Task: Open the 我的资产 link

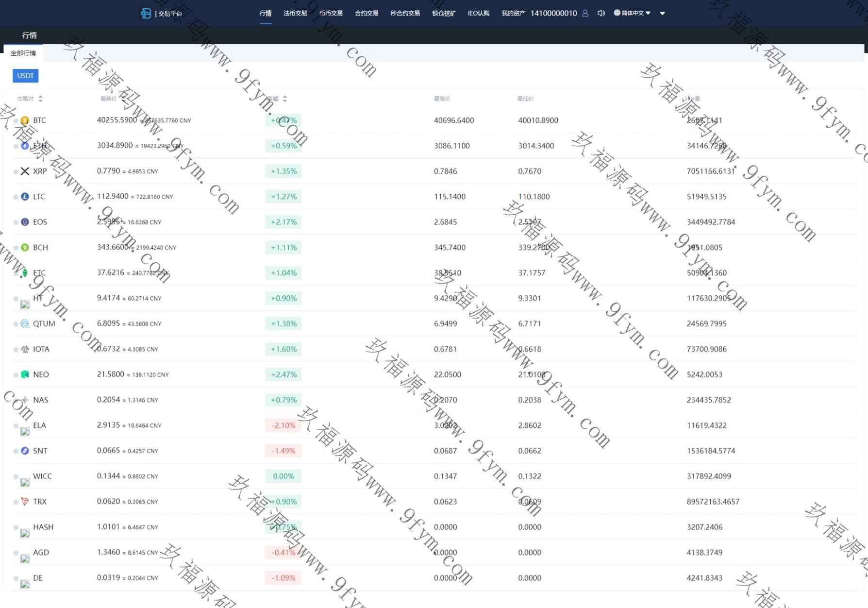Action: click(x=513, y=13)
